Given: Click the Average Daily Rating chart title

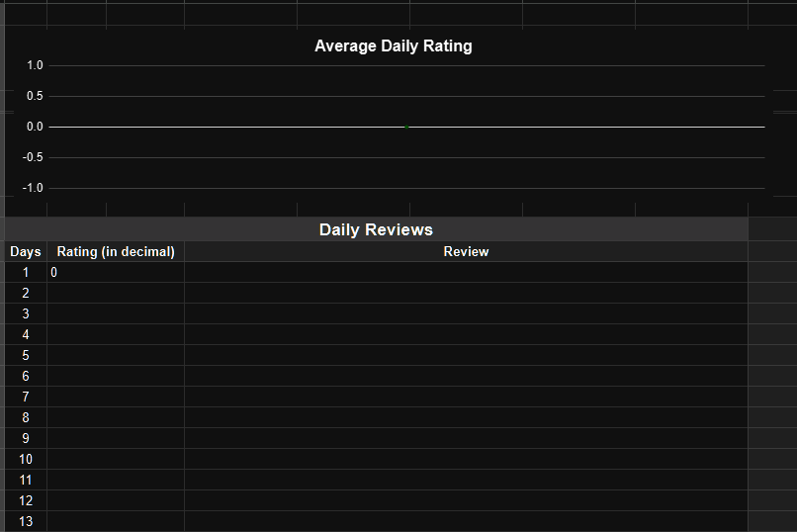Looking at the screenshot, I should [x=393, y=45].
